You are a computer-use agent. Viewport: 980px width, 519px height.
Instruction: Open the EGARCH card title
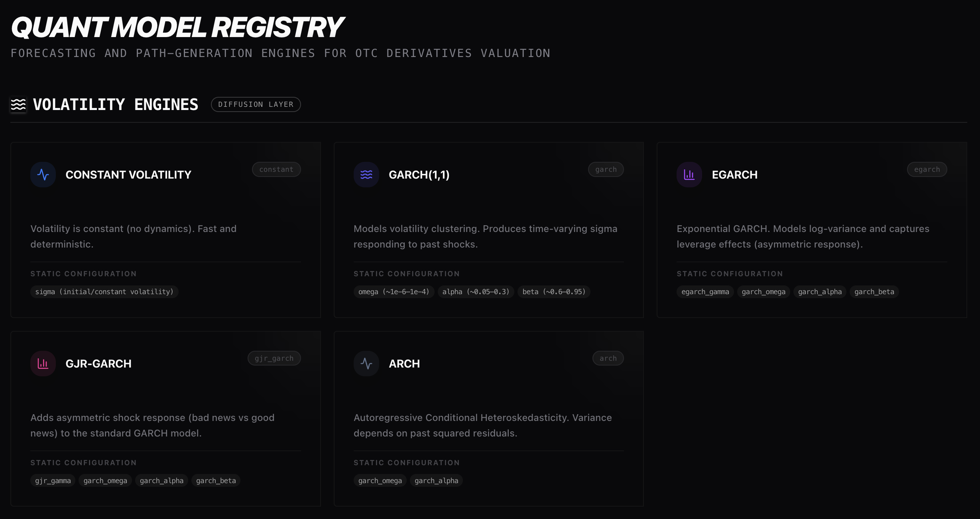(x=734, y=175)
